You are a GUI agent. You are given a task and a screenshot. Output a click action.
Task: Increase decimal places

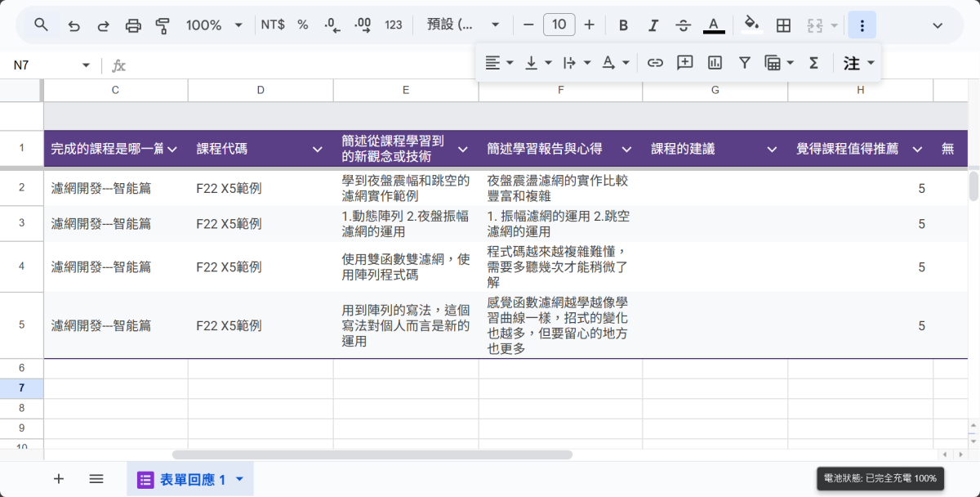363,25
